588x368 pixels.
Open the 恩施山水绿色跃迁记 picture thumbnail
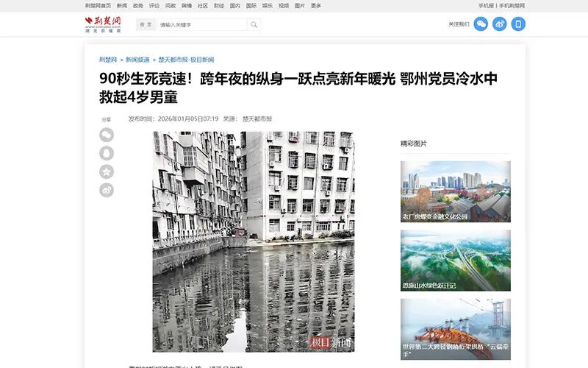(455, 260)
